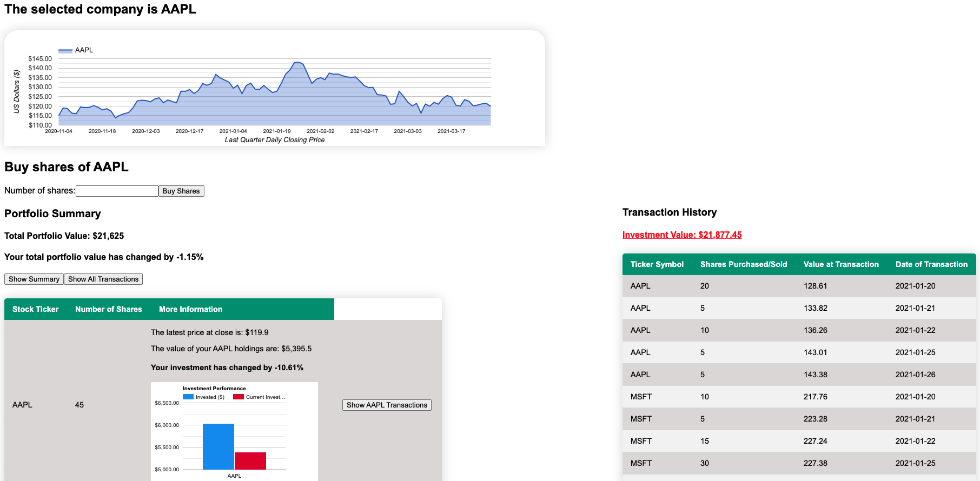Viewport: 980px width, 481px height.
Task: Click the red Current Invest... legend swatch
Action: click(x=239, y=397)
